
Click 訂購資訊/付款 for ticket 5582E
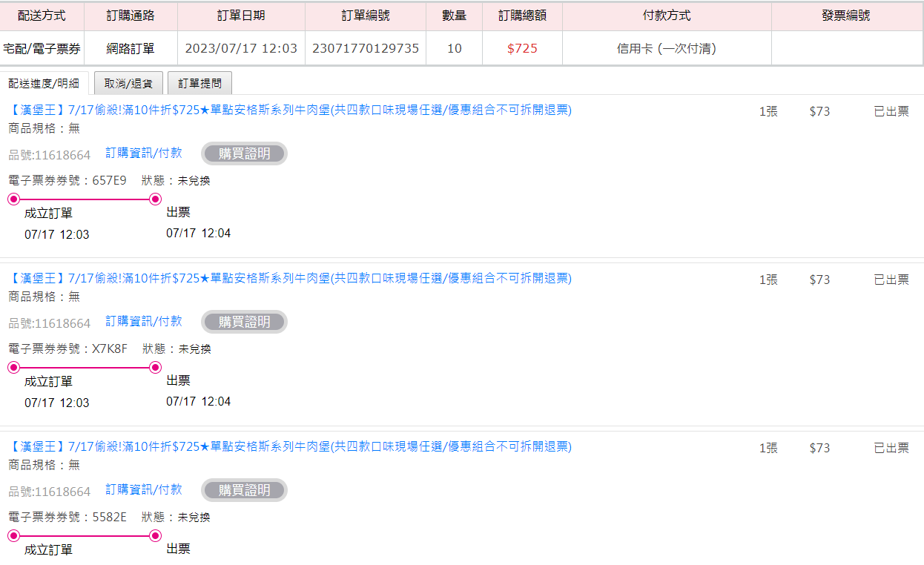coord(143,489)
